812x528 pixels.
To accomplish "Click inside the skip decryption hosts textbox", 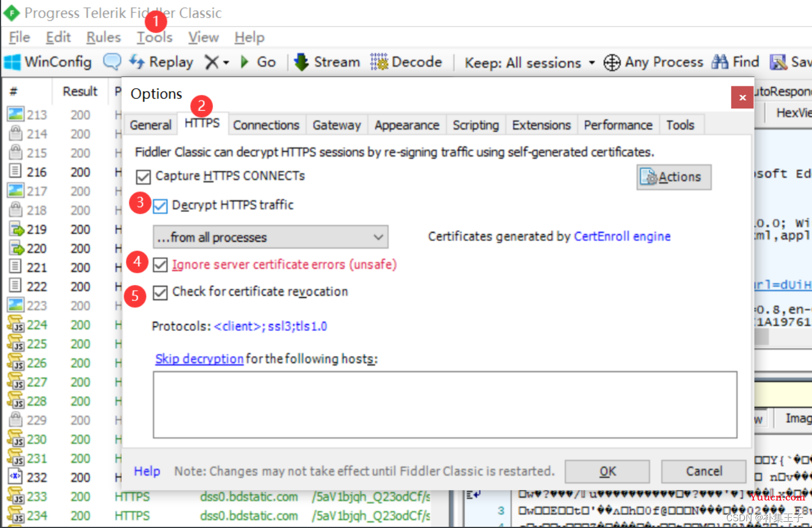I will pos(445,404).
